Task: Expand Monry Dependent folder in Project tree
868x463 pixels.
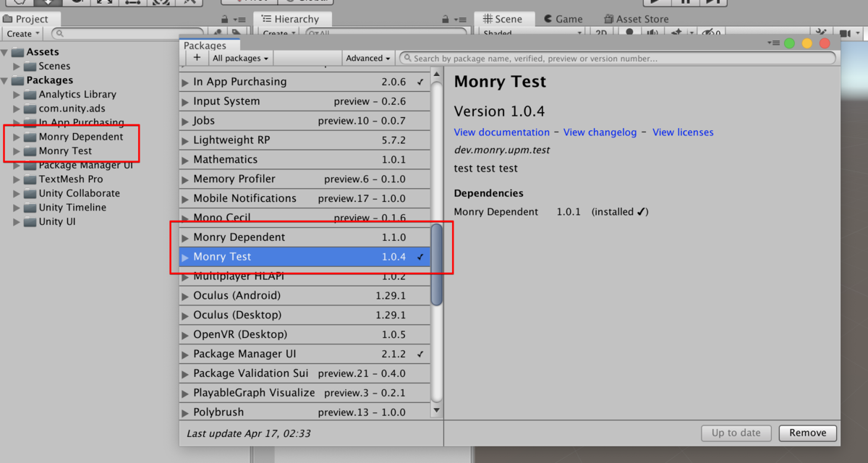Action: point(17,137)
